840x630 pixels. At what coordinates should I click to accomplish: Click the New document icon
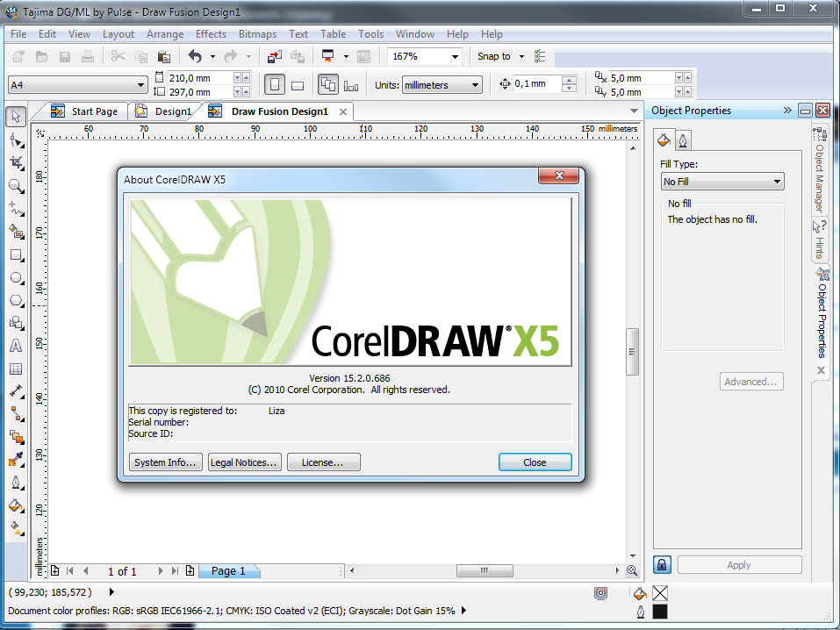coord(18,56)
